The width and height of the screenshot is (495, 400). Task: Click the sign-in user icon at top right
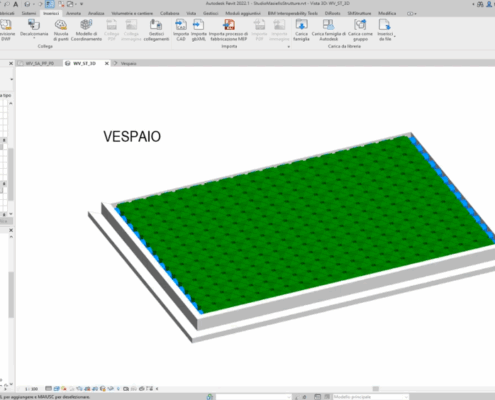coord(489,4)
